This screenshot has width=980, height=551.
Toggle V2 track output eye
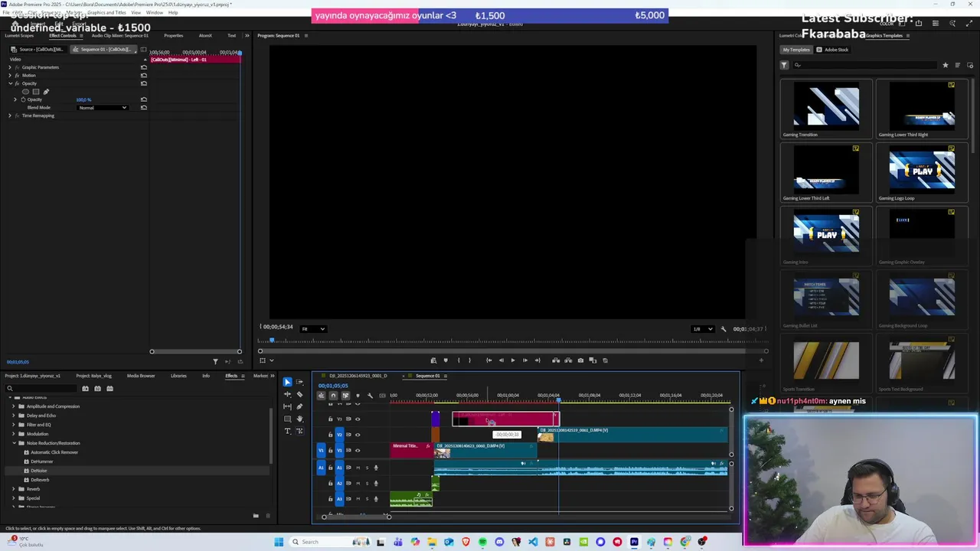[x=358, y=435]
